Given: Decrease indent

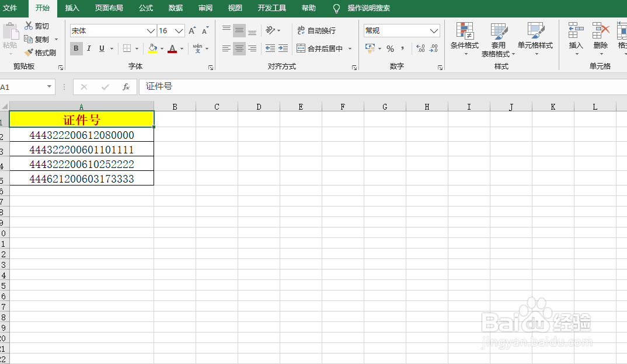Looking at the screenshot, I should (x=270, y=48).
